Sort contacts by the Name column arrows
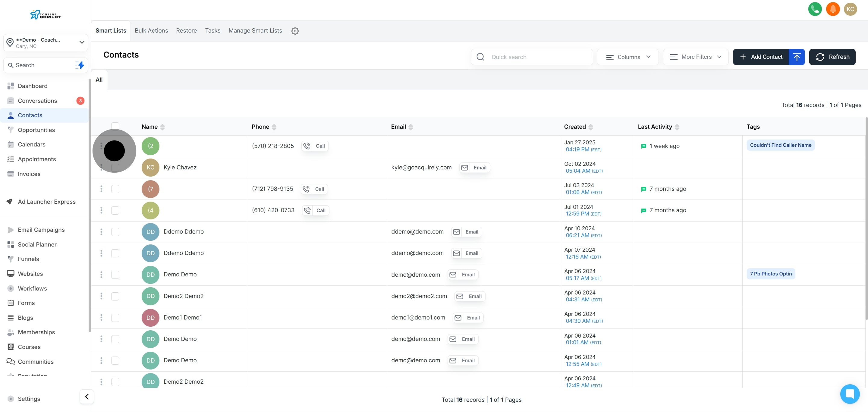The image size is (868, 412). [x=162, y=127]
